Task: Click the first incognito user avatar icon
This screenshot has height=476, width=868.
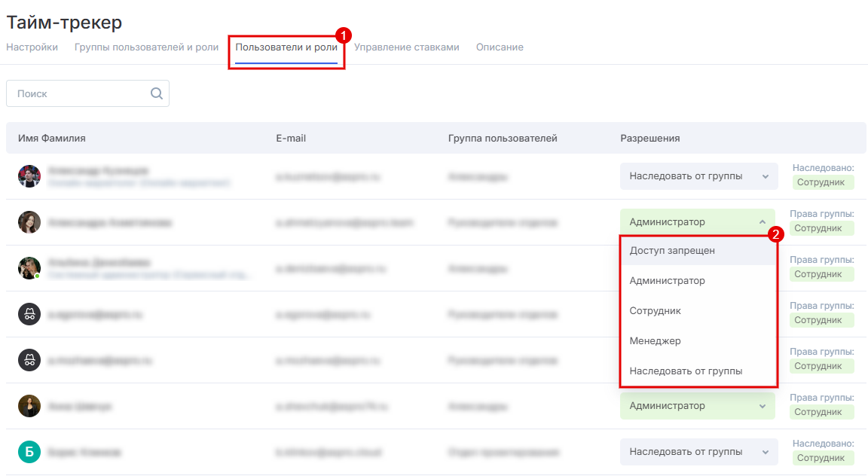Action: (x=29, y=314)
